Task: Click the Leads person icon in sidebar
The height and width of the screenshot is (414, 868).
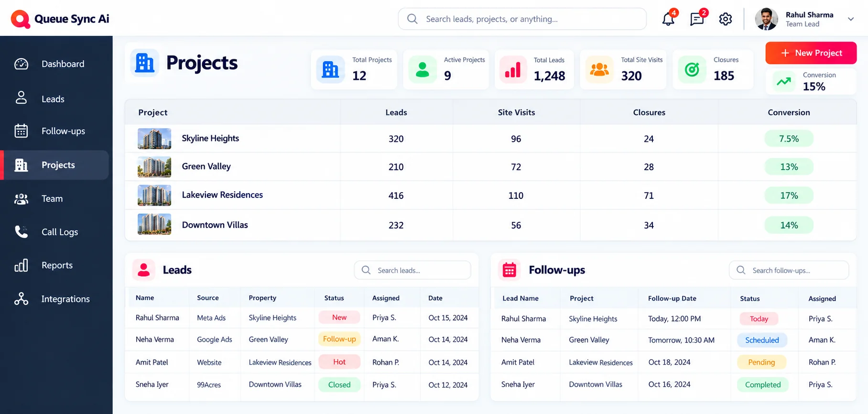Action: 21,98
